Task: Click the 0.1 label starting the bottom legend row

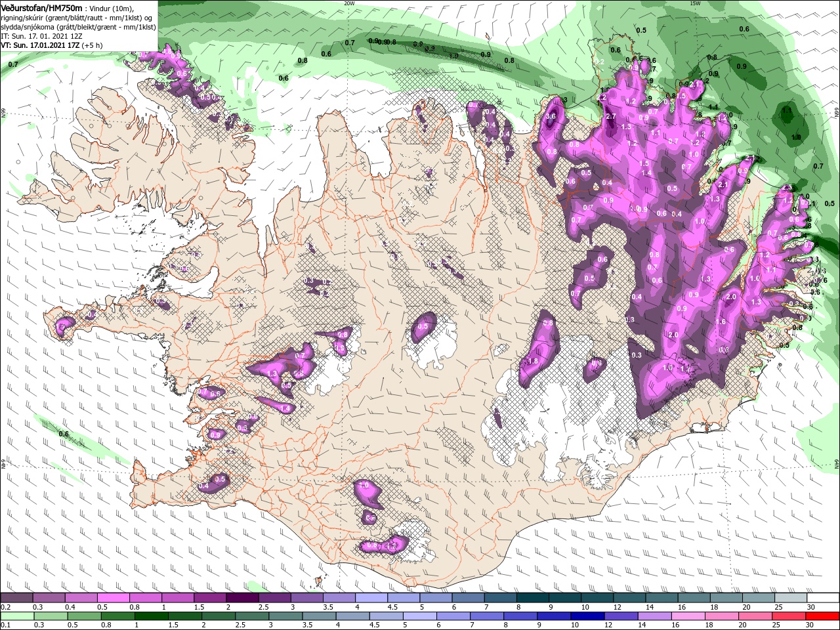Action: pyautogui.click(x=5, y=625)
